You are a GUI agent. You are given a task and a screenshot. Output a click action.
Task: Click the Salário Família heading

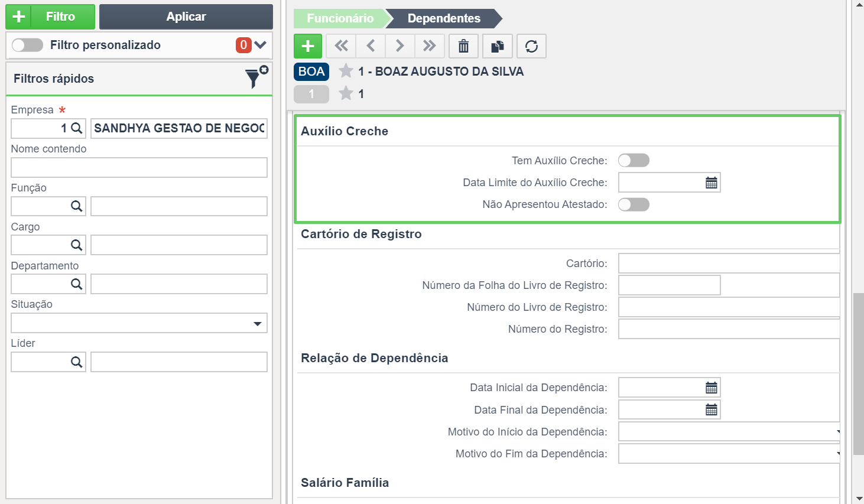pyautogui.click(x=345, y=483)
